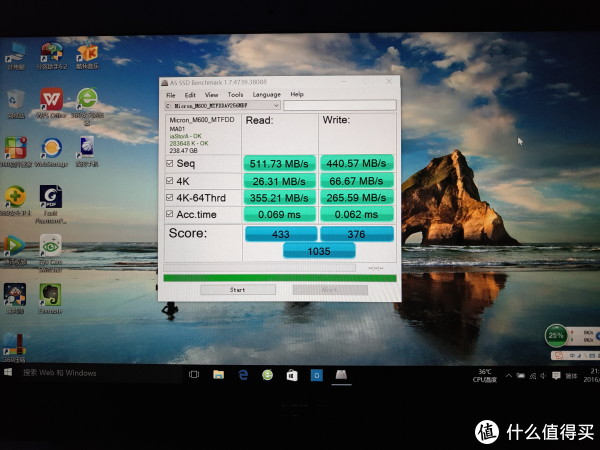This screenshot has width=600, height=450.
Task: Uncheck the 4K-64Thrd test checkbox
Action: click(170, 197)
